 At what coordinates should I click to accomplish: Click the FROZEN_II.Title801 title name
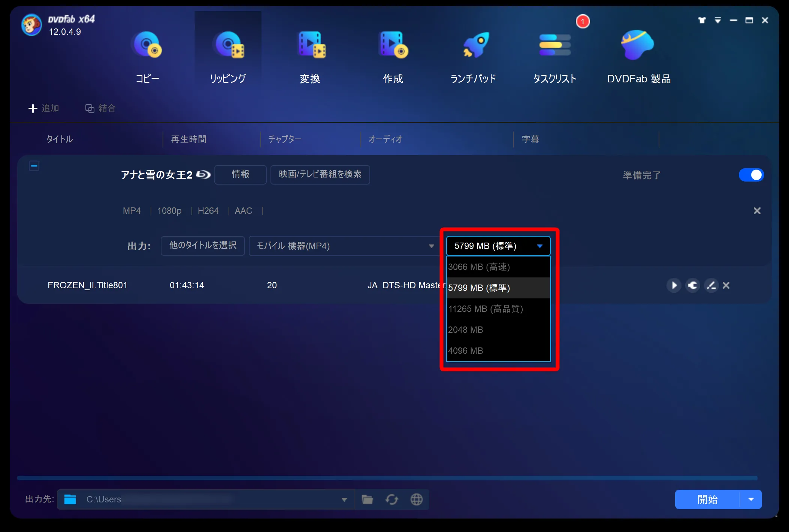tap(87, 285)
